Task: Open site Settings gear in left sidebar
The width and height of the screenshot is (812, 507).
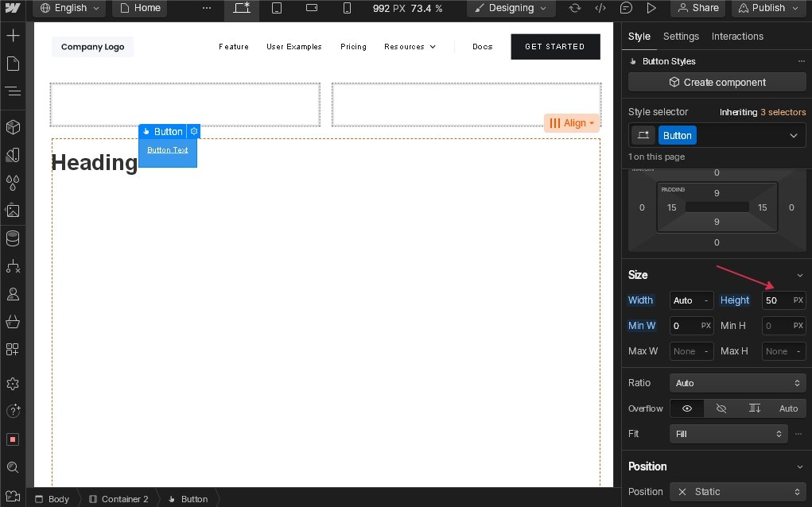Action: 13,384
